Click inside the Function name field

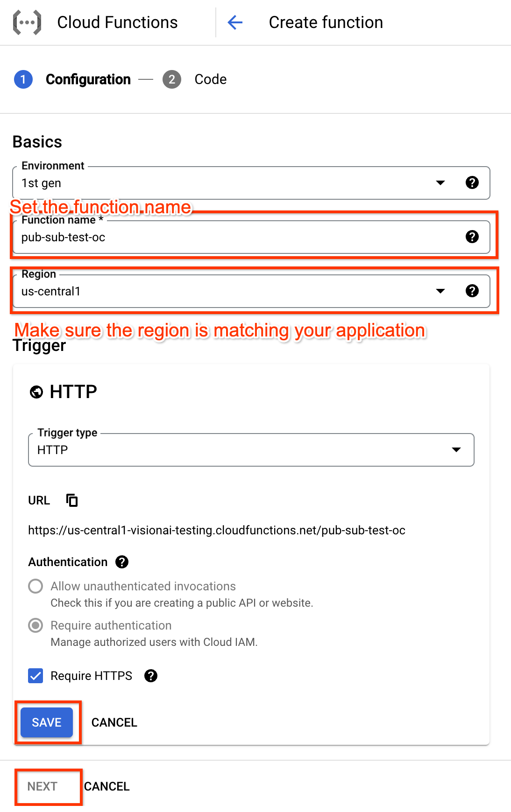click(x=187, y=237)
